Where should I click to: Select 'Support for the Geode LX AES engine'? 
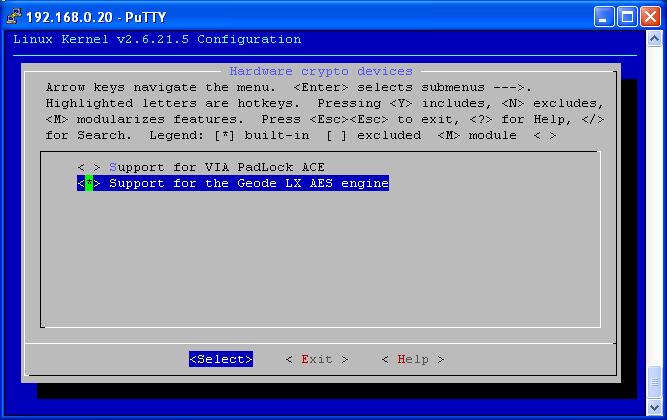click(x=233, y=183)
